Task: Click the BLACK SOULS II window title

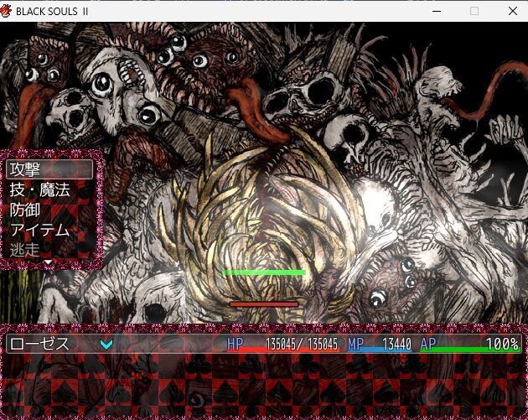Action: point(52,12)
